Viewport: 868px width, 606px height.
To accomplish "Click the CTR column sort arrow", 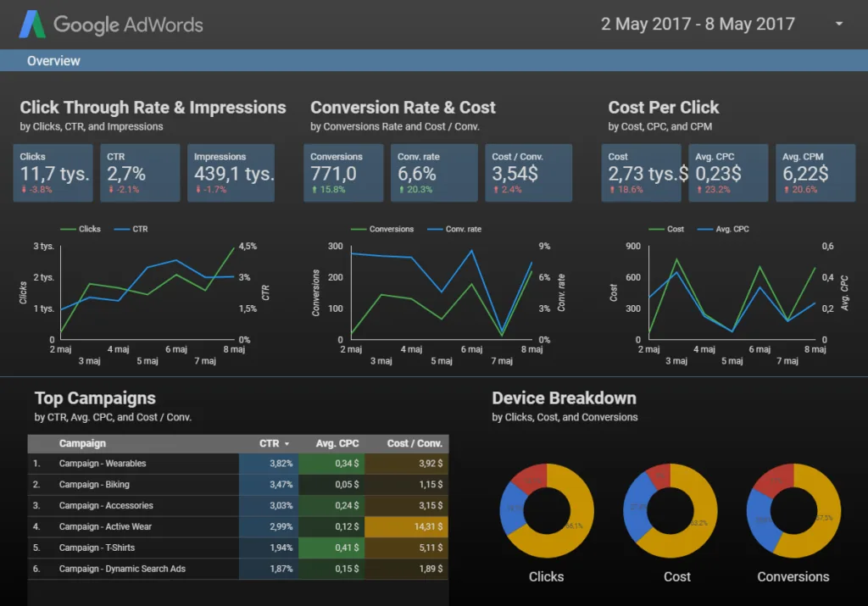I will tap(287, 444).
